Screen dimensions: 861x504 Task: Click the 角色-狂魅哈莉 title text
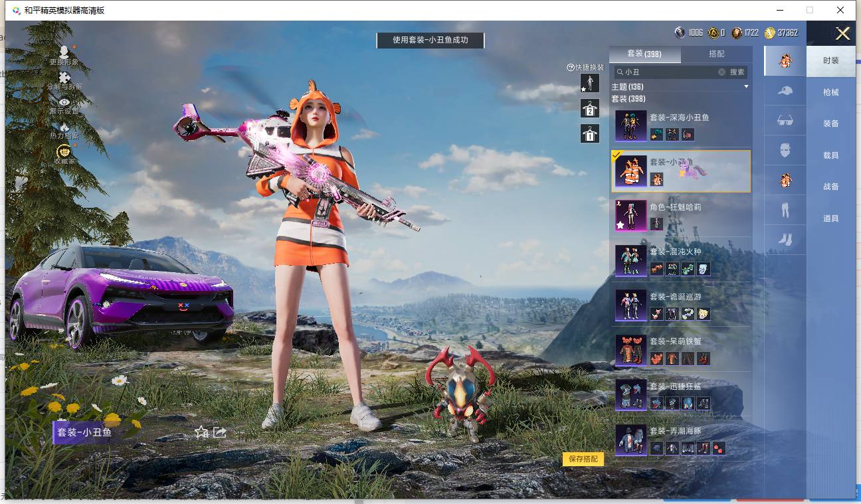click(676, 207)
